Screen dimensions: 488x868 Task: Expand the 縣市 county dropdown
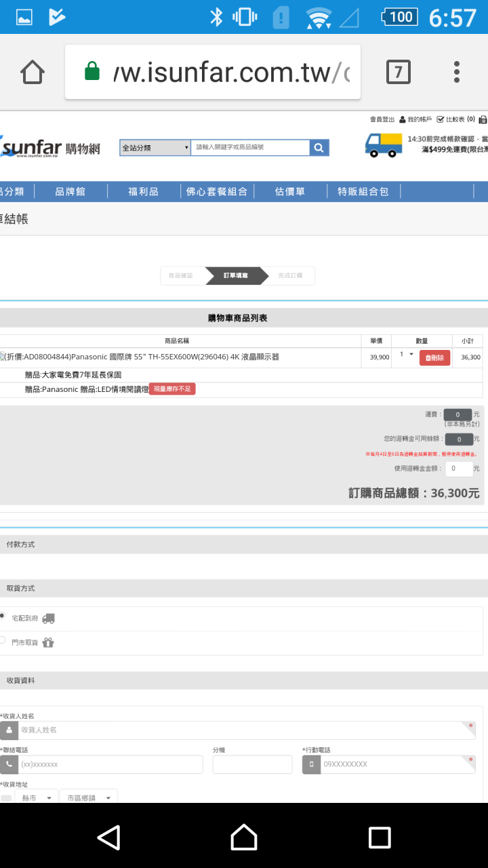click(x=36, y=797)
